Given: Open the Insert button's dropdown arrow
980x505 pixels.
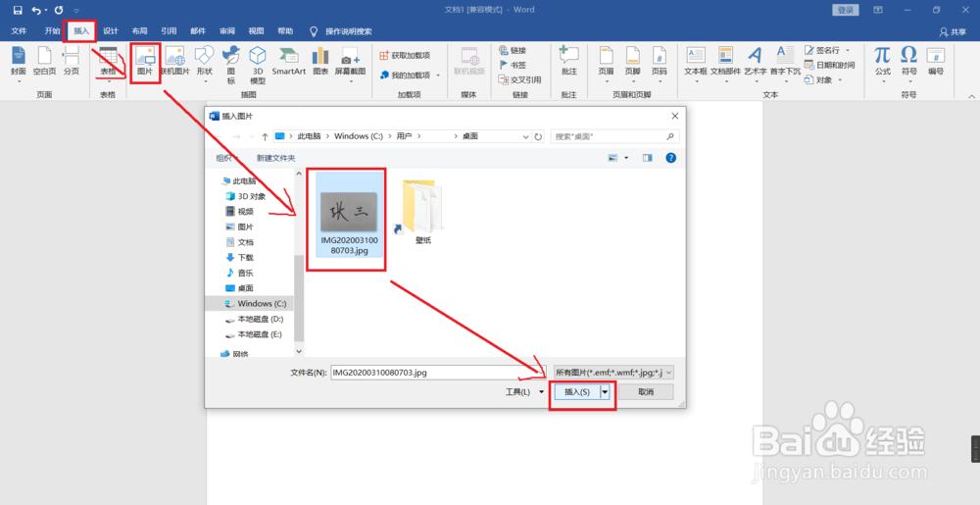Looking at the screenshot, I should [605, 392].
